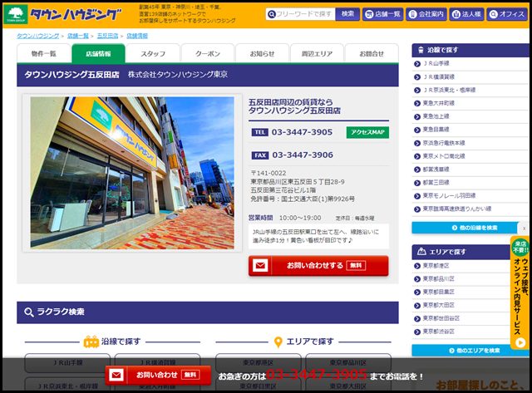
Task: Click the magnifier icon beside ラクラク検索
Action: (29, 312)
